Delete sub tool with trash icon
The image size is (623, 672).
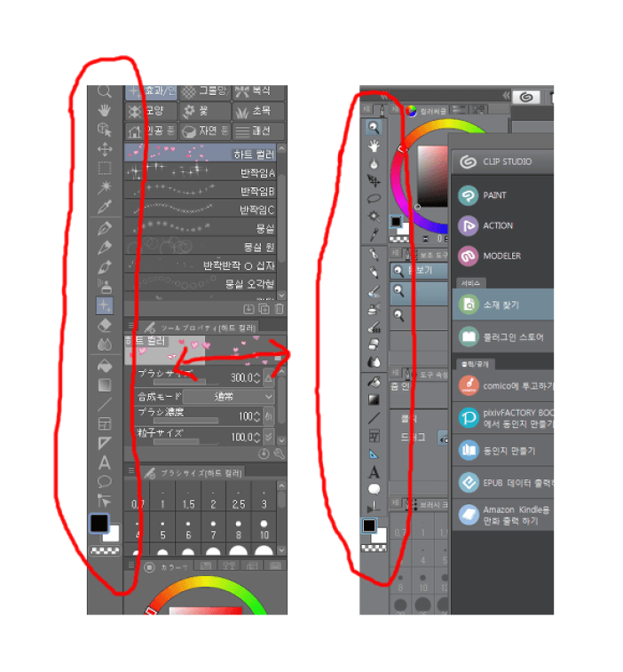tap(280, 309)
